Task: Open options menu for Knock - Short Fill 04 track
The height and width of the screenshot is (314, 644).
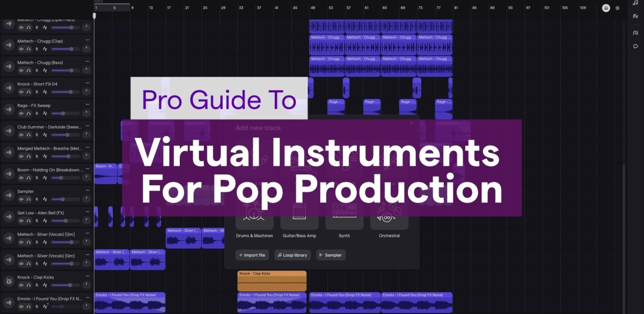Action: [86, 84]
